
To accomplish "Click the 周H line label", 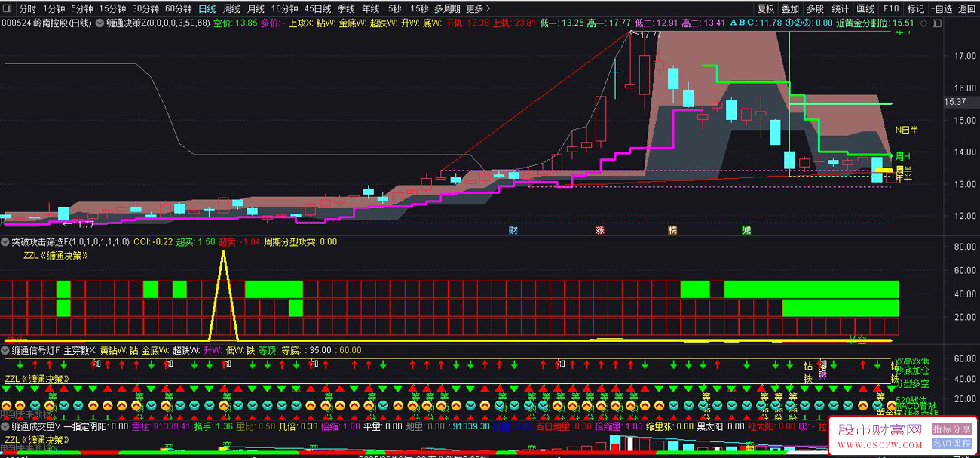I will point(903,155).
